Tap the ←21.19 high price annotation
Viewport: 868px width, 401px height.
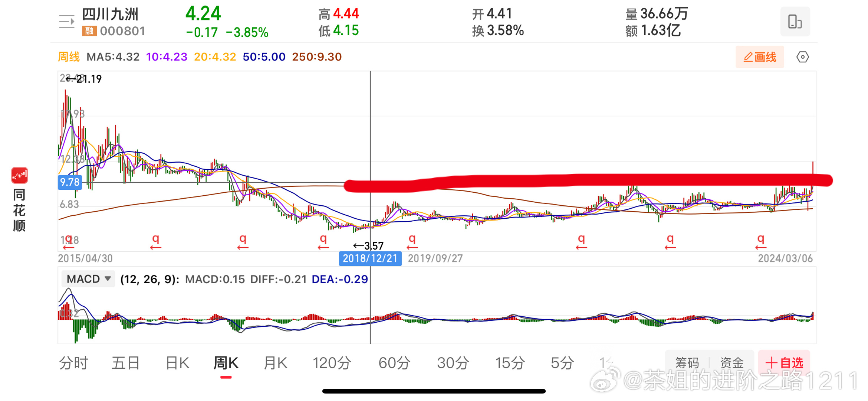coord(83,79)
